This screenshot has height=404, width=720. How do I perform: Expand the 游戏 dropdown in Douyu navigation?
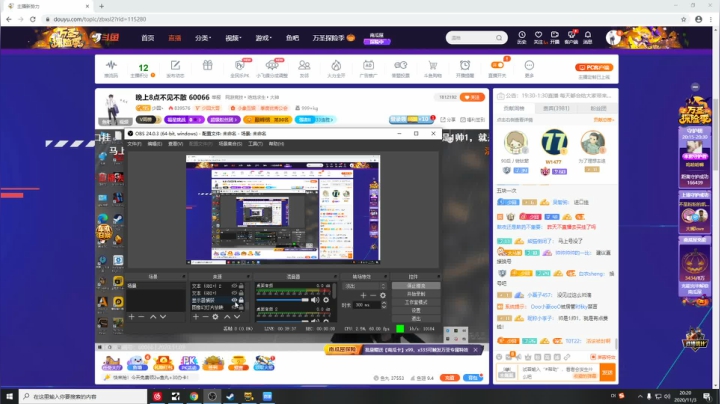pyautogui.click(x=264, y=38)
